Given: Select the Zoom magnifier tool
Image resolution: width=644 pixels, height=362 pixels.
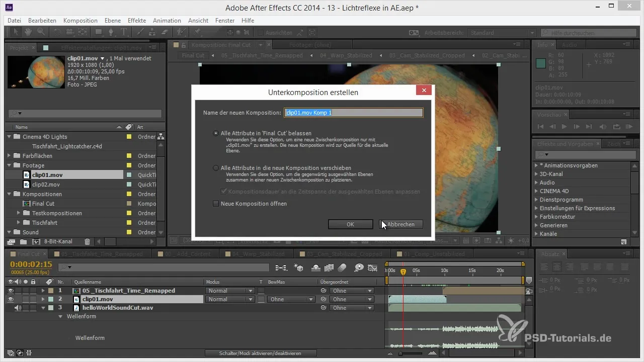Looking at the screenshot, I should click(x=40, y=32).
